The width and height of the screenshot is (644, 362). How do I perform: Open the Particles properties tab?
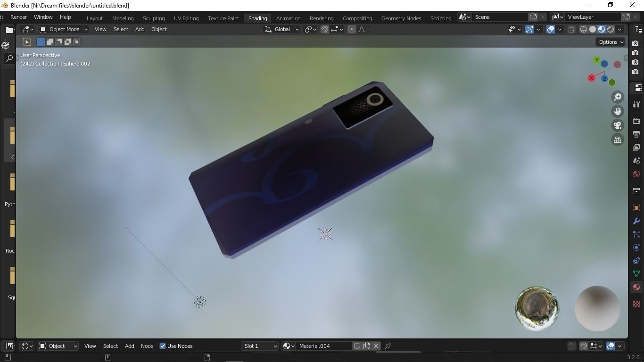point(636,234)
